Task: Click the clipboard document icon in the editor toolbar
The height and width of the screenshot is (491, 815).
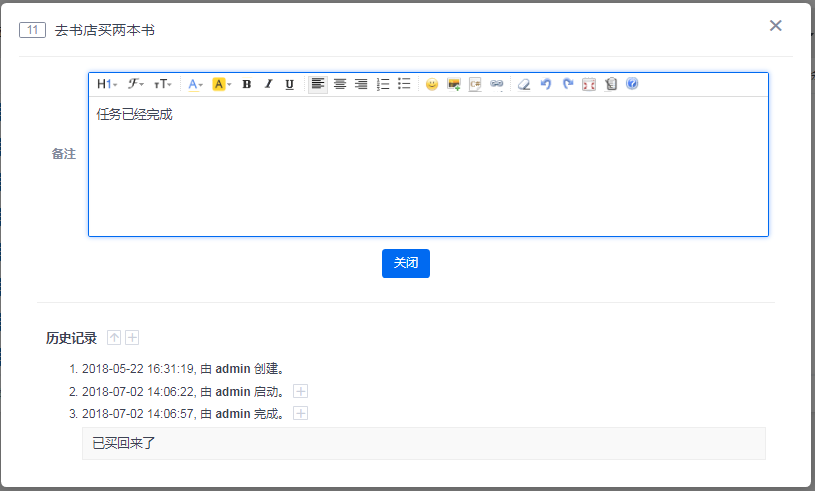Action: click(611, 84)
